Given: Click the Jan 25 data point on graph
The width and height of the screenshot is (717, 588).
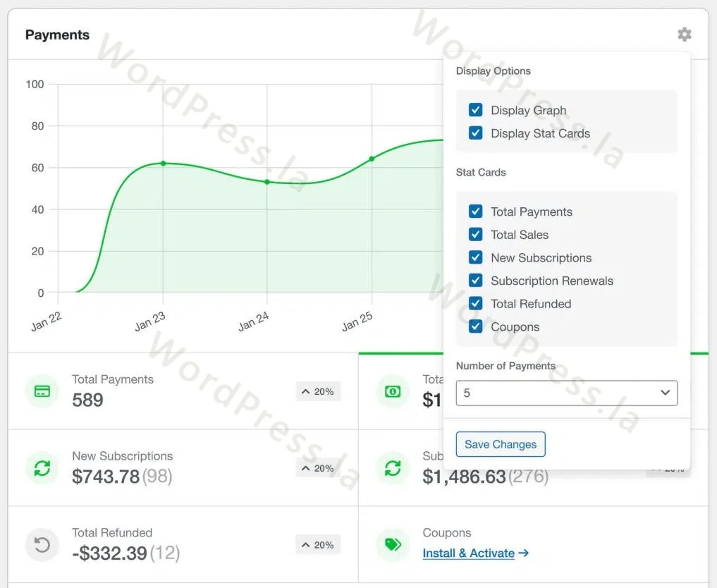Looking at the screenshot, I should click(372, 159).
